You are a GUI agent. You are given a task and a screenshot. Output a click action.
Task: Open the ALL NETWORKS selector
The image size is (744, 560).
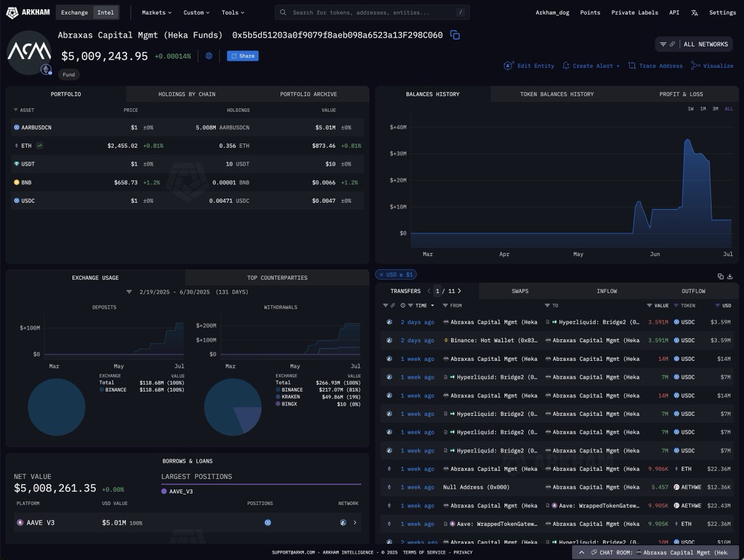click(x=694, y=44)
